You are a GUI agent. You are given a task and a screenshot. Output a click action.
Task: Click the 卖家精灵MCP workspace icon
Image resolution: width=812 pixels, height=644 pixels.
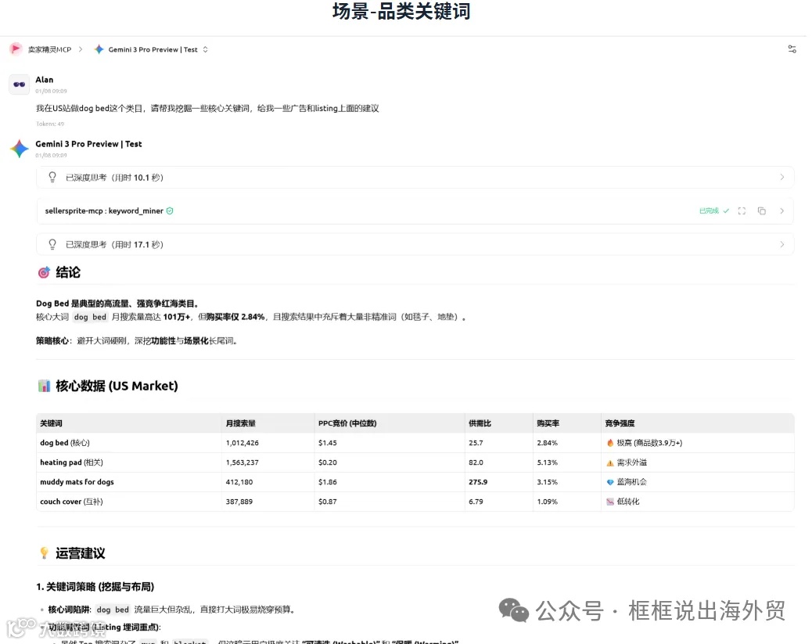pyautogui.click(x=15, y=49)
